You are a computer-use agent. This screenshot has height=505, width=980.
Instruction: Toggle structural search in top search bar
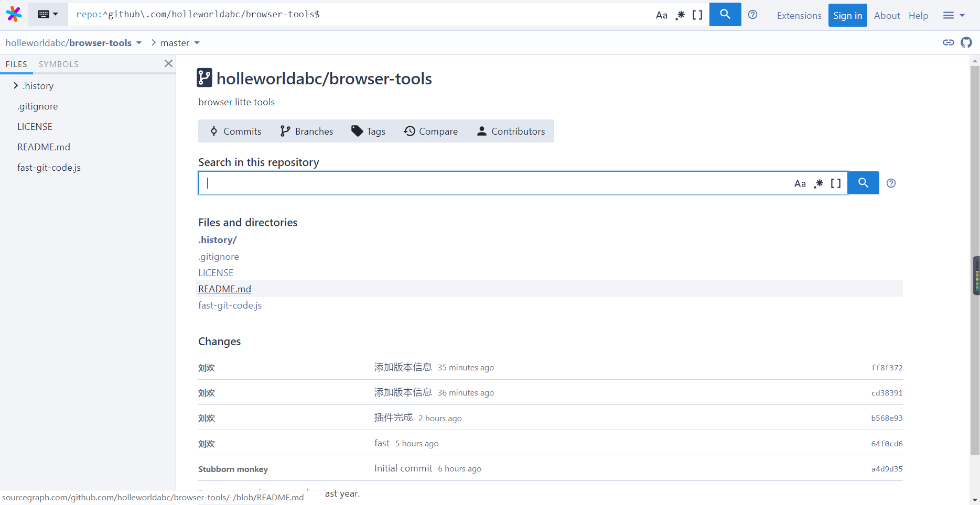[x=697, y=15]
